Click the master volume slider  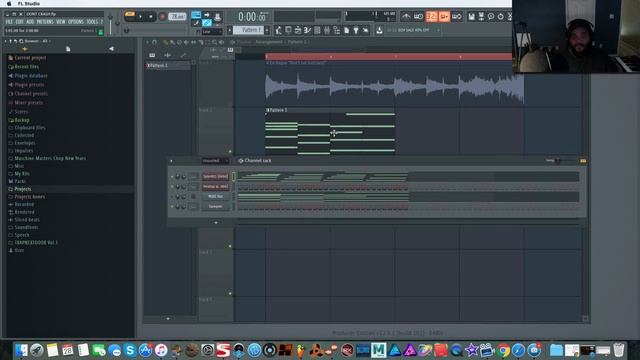(x=110, y=24)
